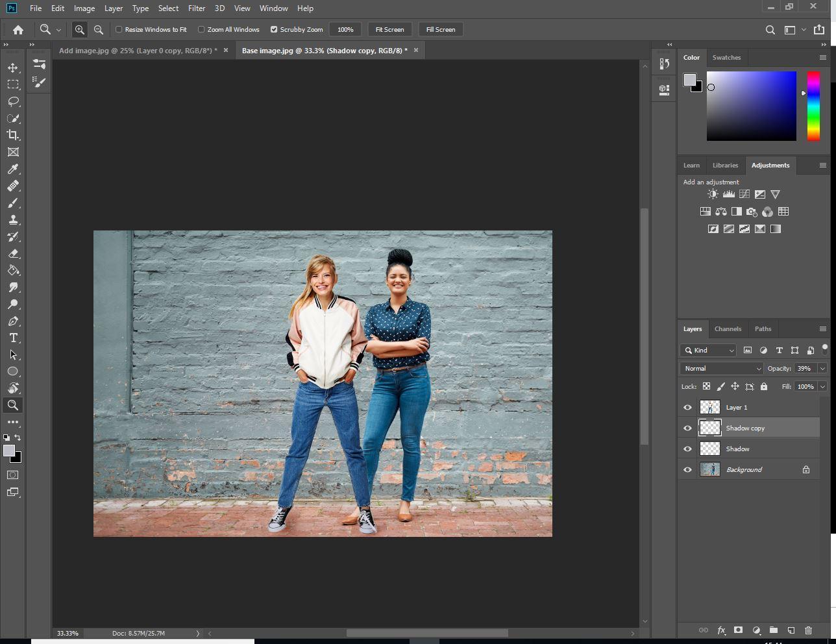This screenshot has height=644, width=836.
Task: Toggle visibility of Shadow layer
Action: point(687,449)
